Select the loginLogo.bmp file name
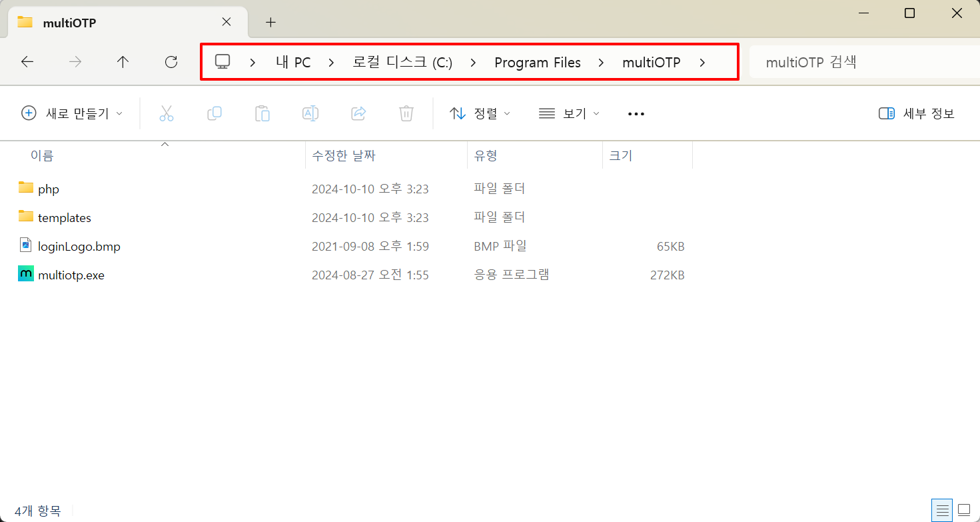 coord(79,247)
